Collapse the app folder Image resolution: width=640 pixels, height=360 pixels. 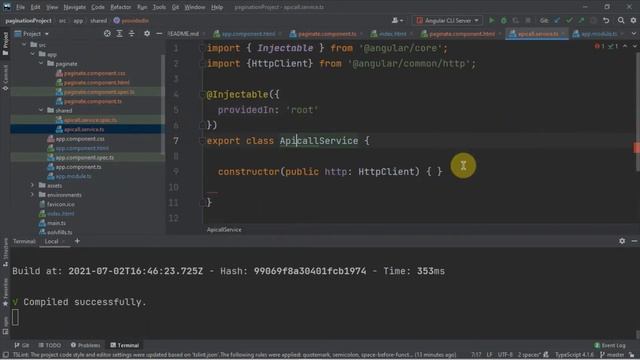pyautogui.click(x=33, y=54)
